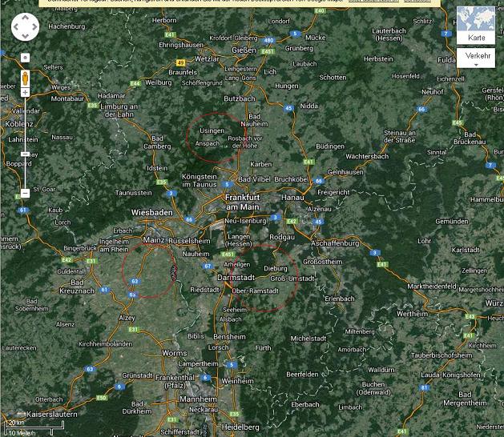Click the 67 motorway shield near Darmstadt
The image size is (504, 437).
(x=208, y=266)
